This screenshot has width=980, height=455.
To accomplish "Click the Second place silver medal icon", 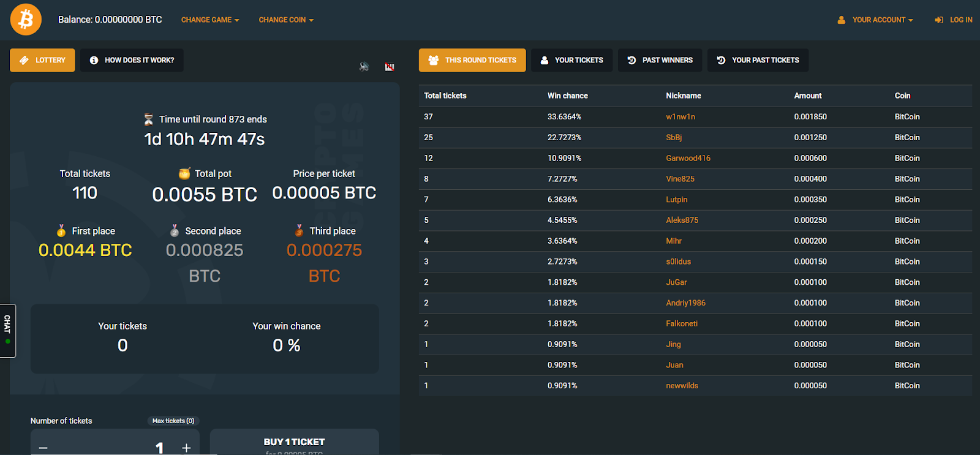I will click(175, 231).
